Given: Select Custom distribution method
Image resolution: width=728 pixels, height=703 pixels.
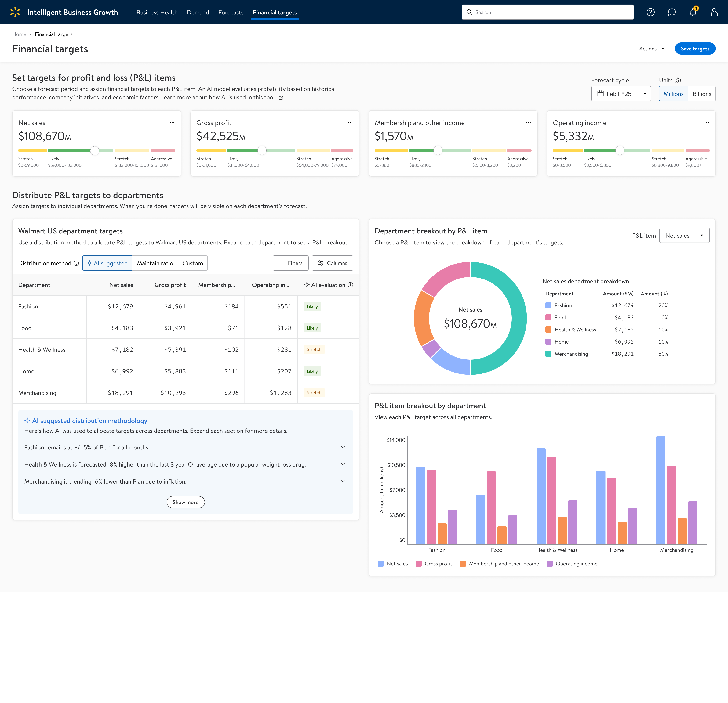Looking at the screenshot, I should [x=192, y=263].
